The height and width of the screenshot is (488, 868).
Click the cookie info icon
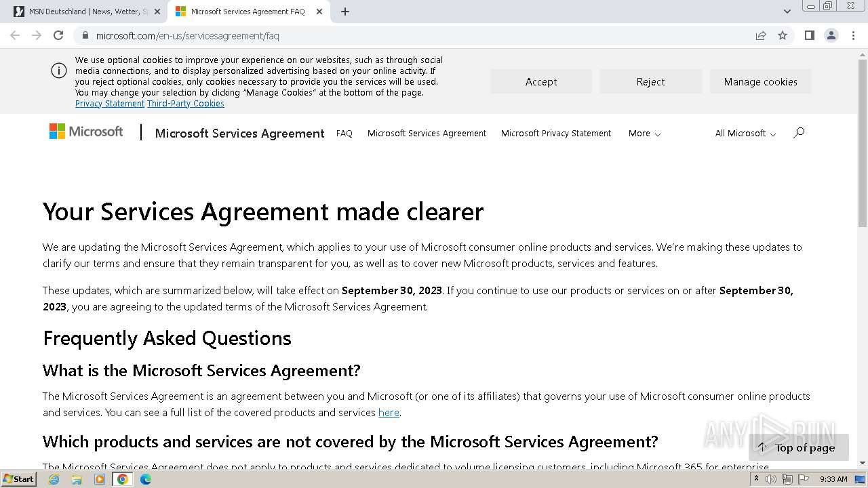pos(59,70)
